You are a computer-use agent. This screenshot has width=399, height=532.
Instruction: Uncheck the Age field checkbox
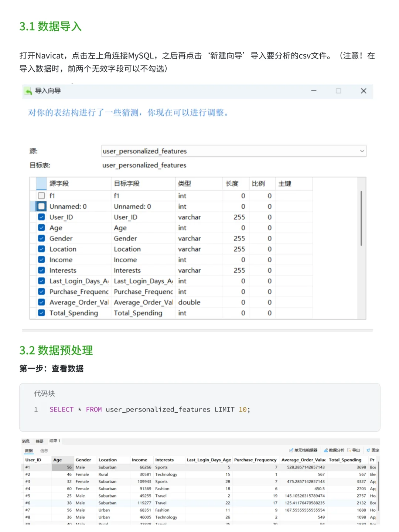pos(41,228)
